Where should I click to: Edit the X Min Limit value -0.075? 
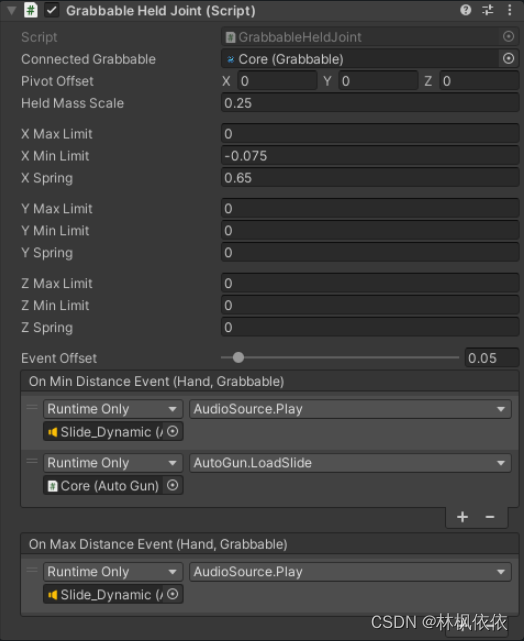click(x=370, y=156)
